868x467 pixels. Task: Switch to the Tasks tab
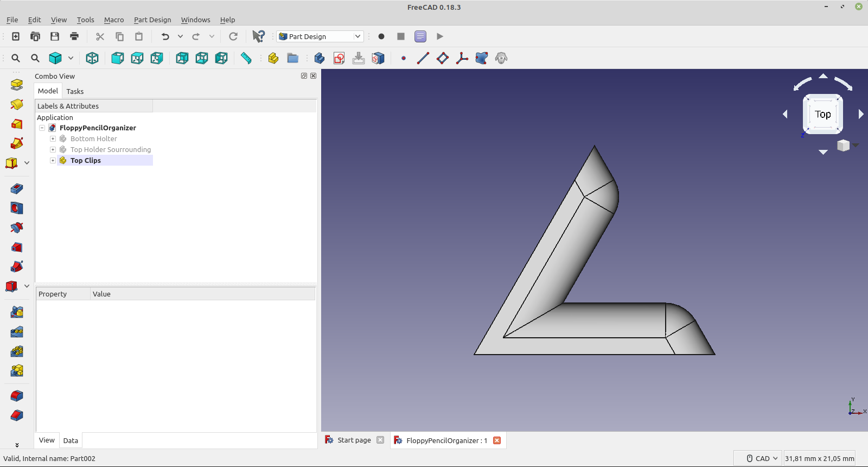(x=75, y=91)
